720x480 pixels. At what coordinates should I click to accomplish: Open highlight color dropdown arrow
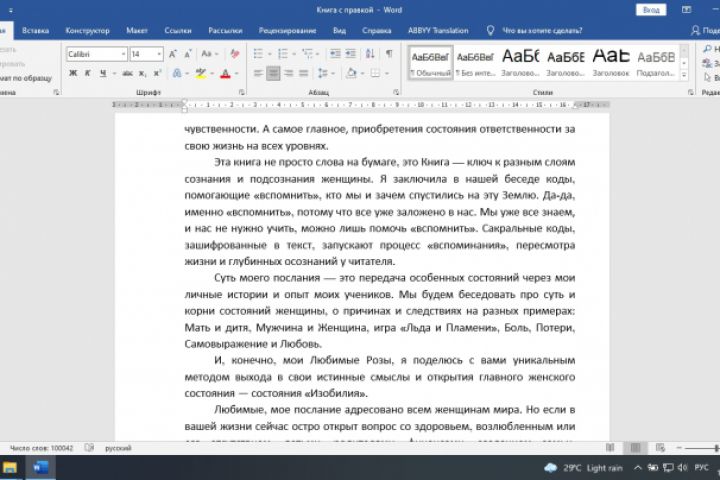click(x=212, y=73)
